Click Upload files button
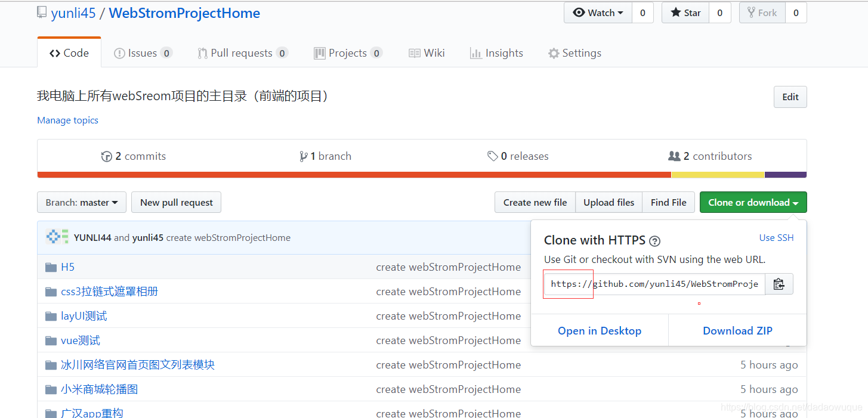 coord(609,202)
